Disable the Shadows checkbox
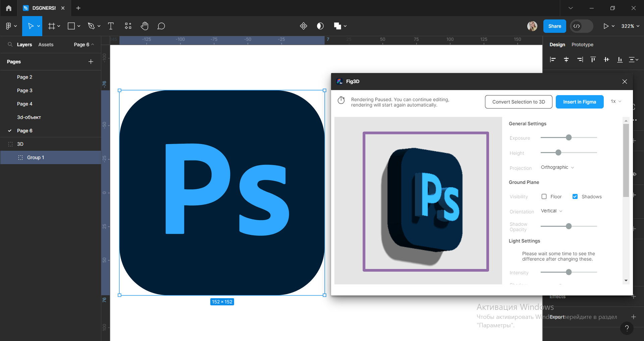This screenshot has height=341, width=644. click(x=575, y=197)
